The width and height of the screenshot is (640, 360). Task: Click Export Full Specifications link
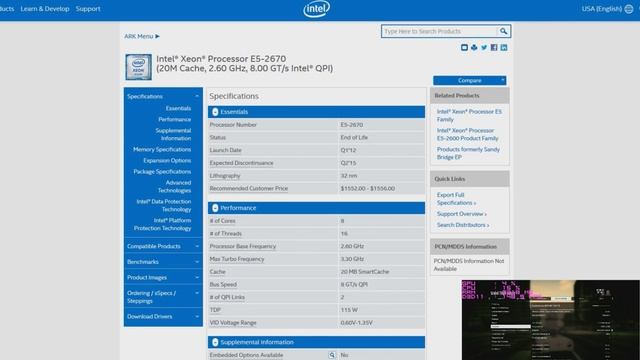click(456, 199)
